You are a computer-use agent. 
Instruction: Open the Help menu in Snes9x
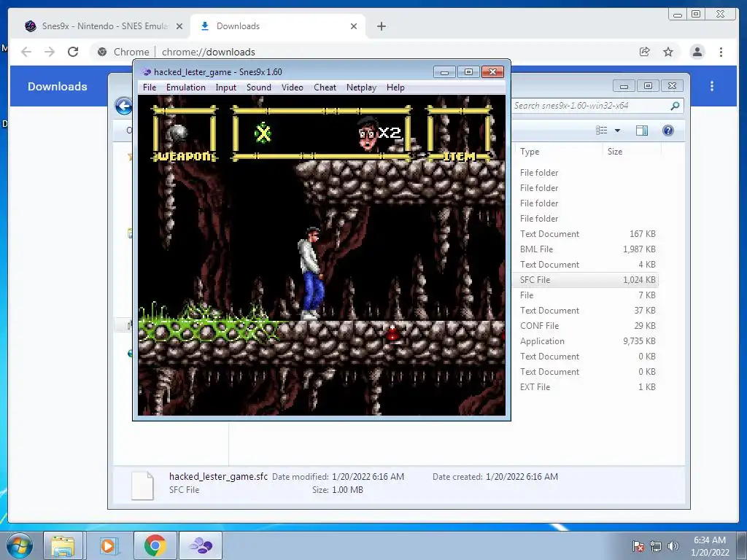point(395,87)
